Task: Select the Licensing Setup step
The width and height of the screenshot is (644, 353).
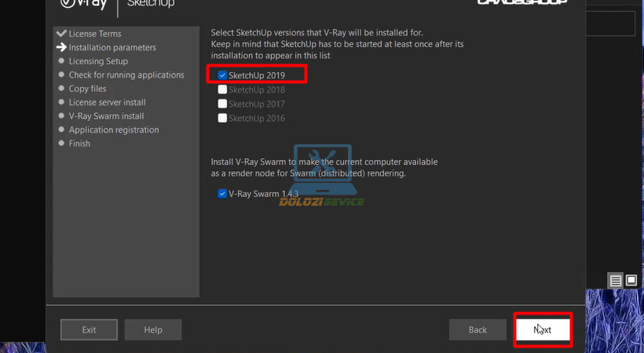Action: pyautogui.click(x=98, y=61)
